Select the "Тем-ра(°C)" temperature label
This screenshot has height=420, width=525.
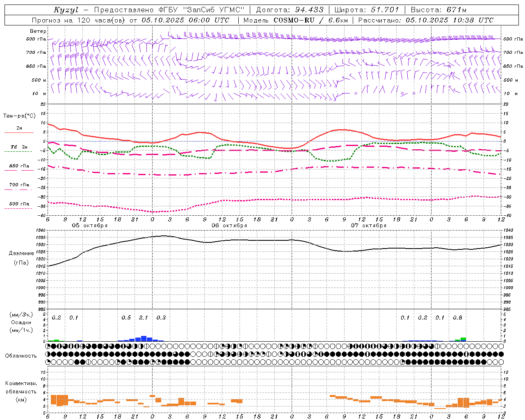19,116
